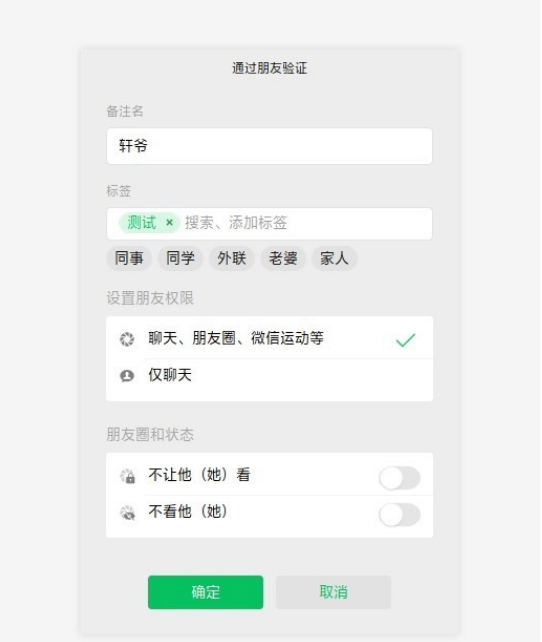Click the green checkmark on full permissions
542x642 pixels.
406,340
